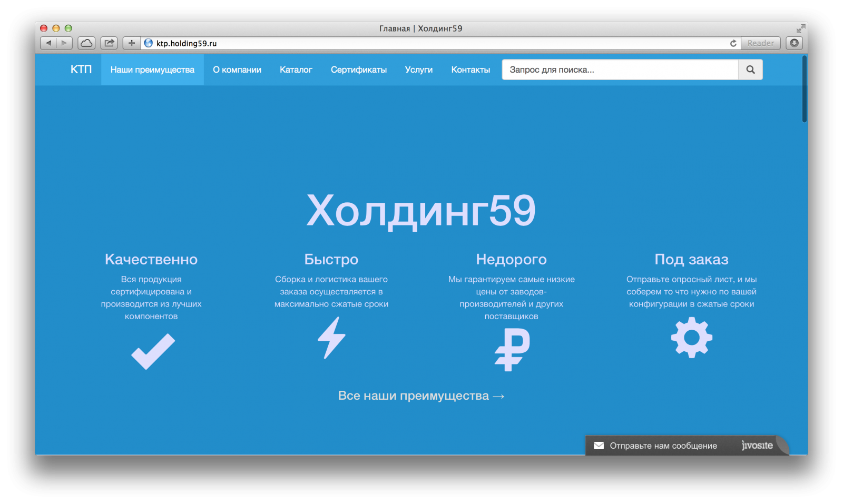Click the envelope icon in chat widget
Screen dimensions: 843x504
pos(599,446)
